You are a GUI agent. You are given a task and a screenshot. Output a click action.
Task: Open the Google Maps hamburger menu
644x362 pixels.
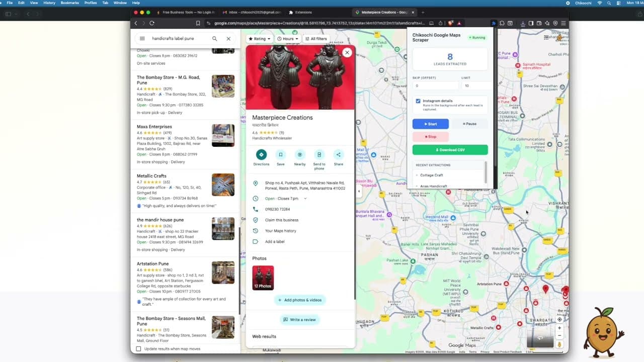(x=142, y=39)
